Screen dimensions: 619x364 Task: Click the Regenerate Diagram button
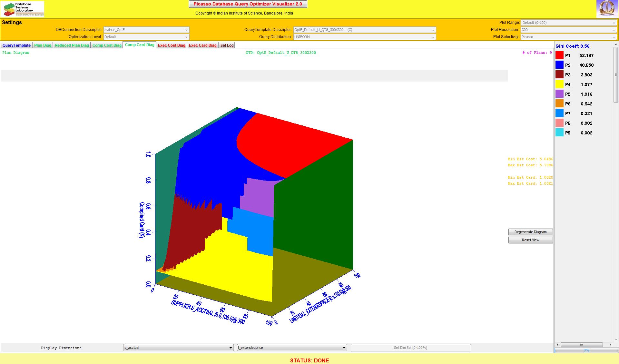click(530, 232)
